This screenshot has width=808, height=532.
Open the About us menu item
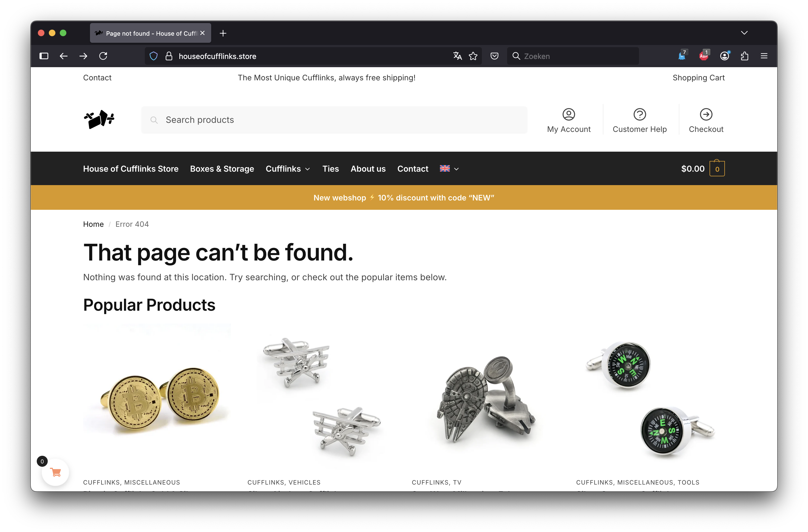(x=368, y=169)
